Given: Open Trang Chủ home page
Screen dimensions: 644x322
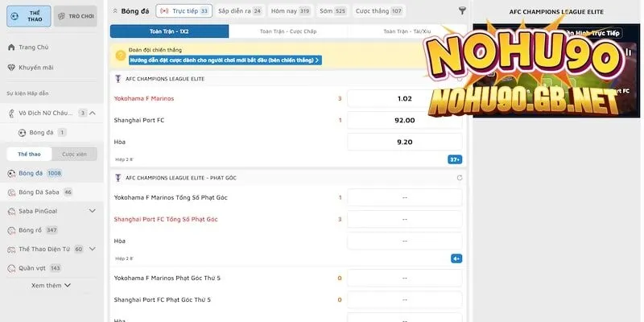Looking at the screenshot, I should pyautogui.click(x=33, y=47).
